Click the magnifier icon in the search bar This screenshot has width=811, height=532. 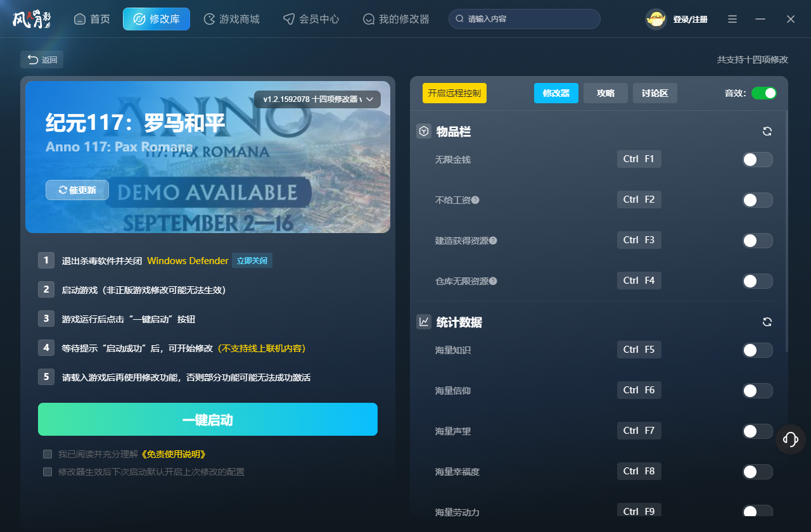[459, 19]
